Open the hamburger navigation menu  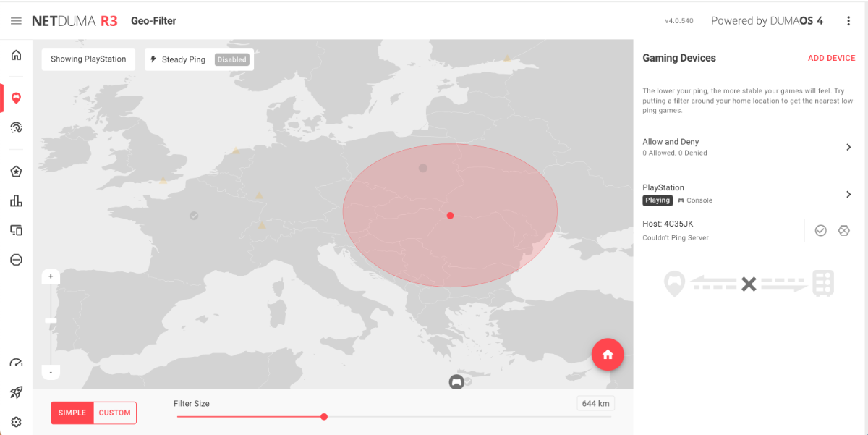[16, 21]
